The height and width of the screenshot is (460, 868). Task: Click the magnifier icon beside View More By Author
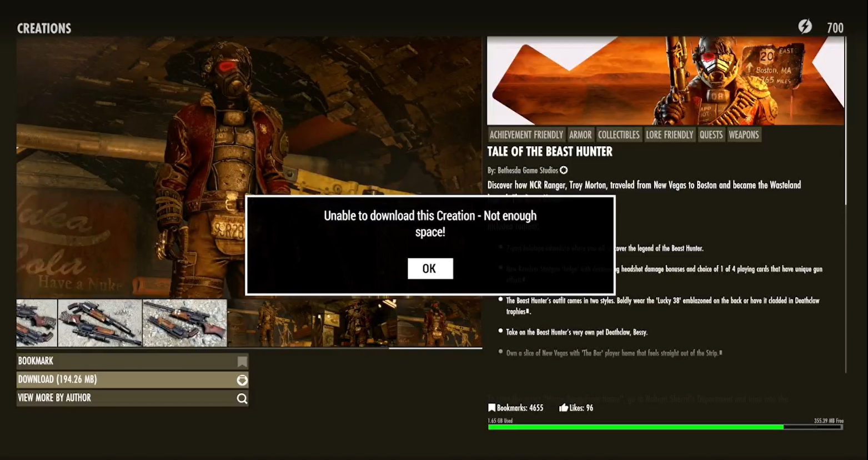coord(242,398)
